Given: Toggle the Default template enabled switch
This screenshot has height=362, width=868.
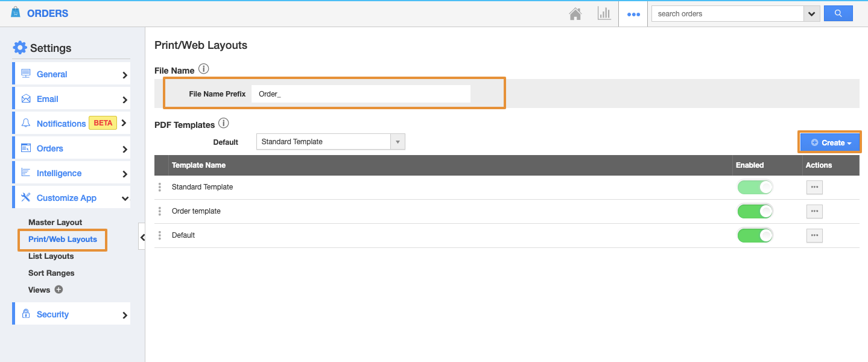Looking at the screenshot, I should [755, 235].
